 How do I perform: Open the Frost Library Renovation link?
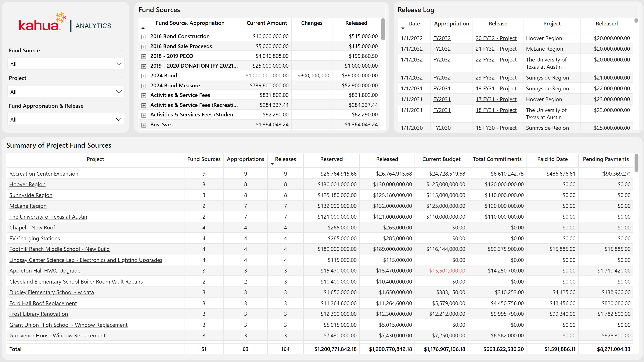[39, 314]
